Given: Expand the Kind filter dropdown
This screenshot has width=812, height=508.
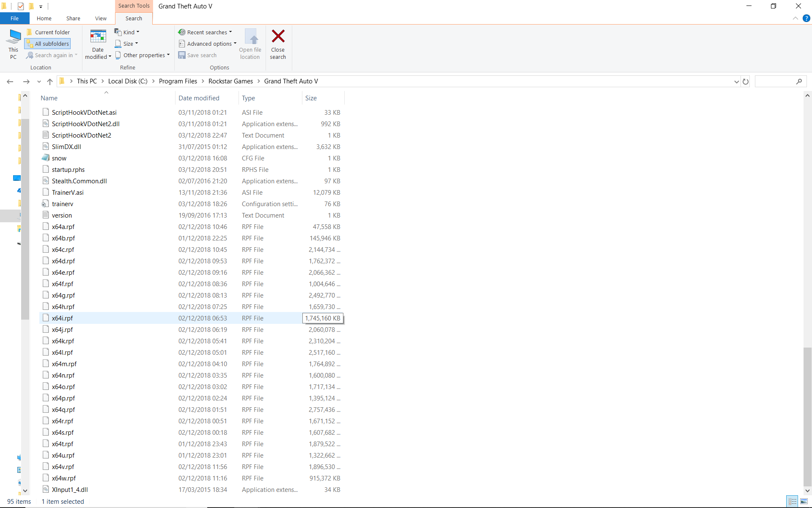Looking at the screenshot, I should click(126, 32).
